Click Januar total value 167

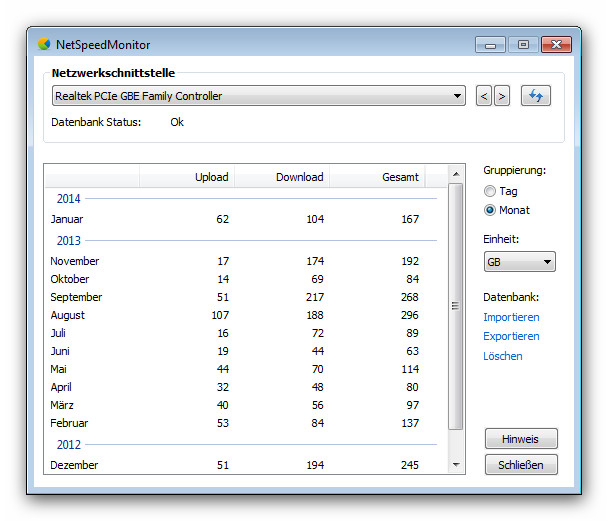[410, 219]
